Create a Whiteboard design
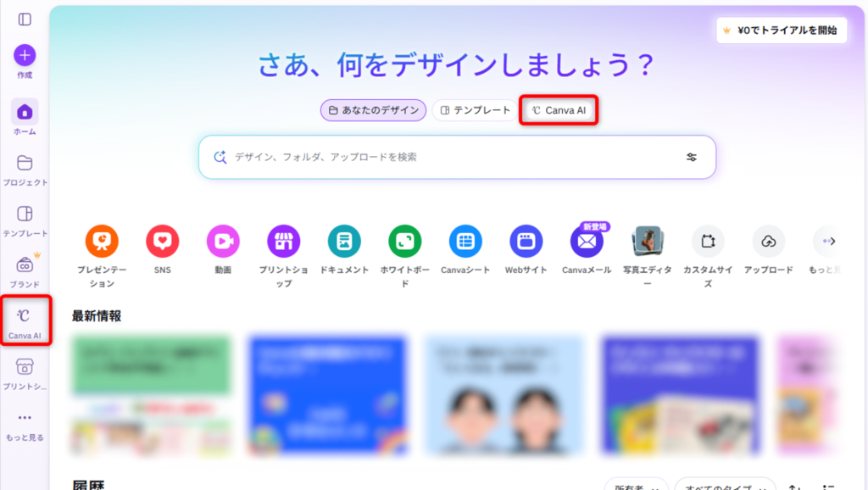Screen dimensions: 868x490 (404, 242)
